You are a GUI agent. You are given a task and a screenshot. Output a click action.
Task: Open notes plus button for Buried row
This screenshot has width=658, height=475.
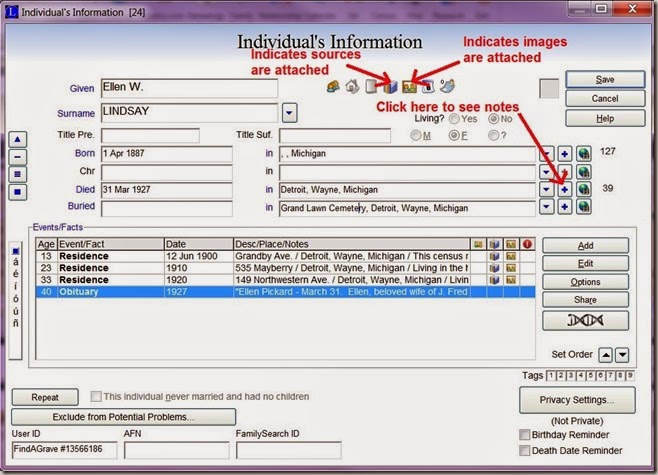[564, 207]
